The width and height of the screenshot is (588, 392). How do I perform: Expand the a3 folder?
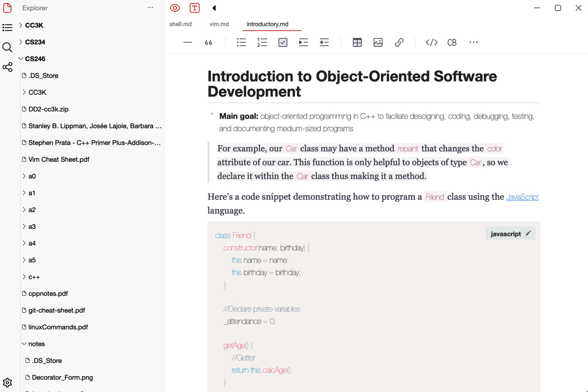[x=24, y=226]
